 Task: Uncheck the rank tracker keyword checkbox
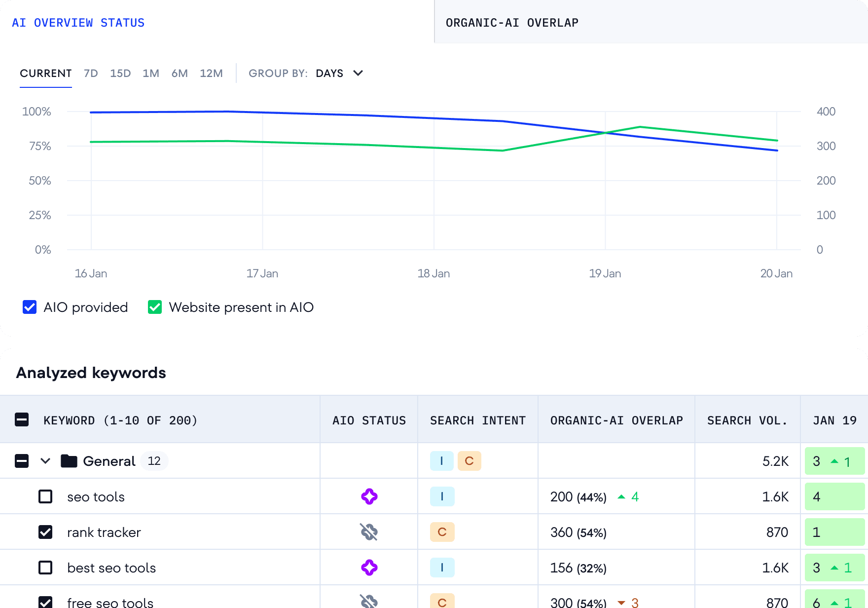point(45,532)
